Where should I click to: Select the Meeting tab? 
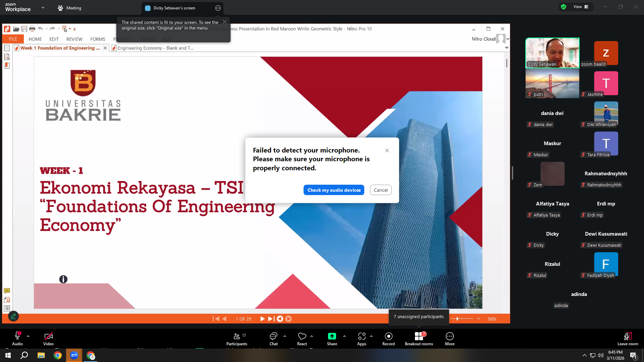coord(69,8)
